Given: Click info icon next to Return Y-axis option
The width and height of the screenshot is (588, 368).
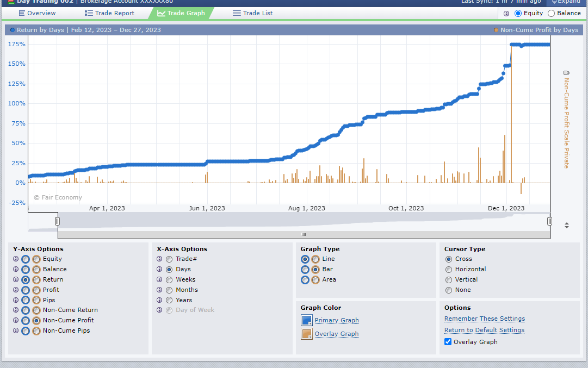Looking at the screenshot, I should coord(16,279).
